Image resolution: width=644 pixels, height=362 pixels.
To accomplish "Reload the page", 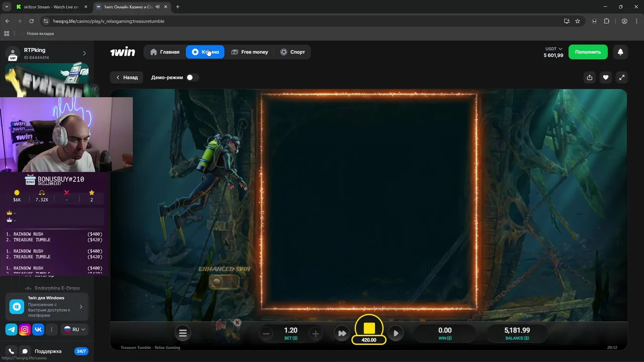I will click(31, 21).
